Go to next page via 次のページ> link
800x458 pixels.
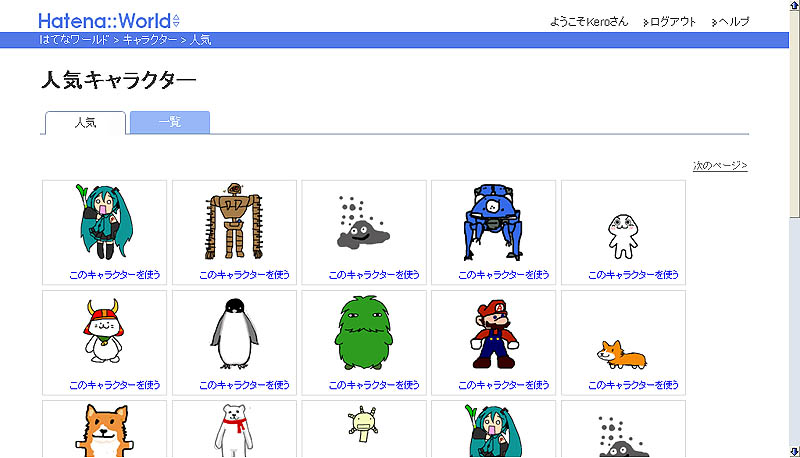[720, 165]
